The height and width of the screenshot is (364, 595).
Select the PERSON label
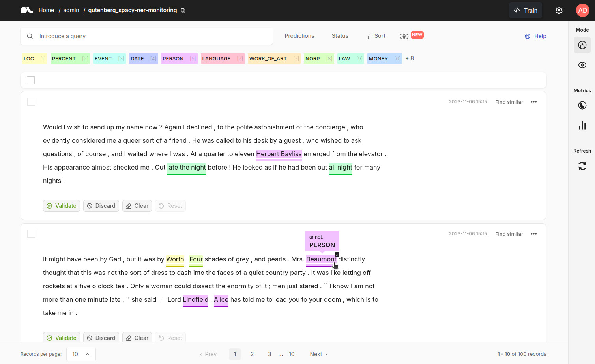click(179, 58)
